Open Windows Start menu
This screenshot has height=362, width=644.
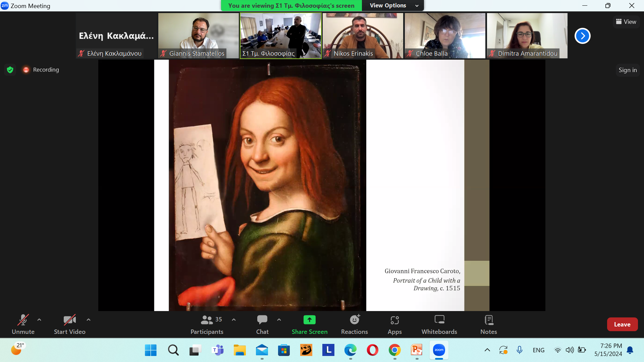[151, 350]
